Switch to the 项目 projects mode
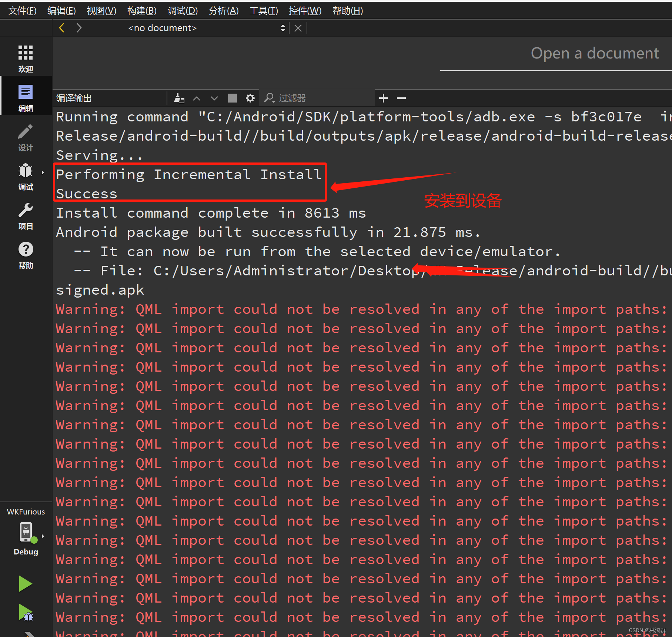 [x=26, y=216]
